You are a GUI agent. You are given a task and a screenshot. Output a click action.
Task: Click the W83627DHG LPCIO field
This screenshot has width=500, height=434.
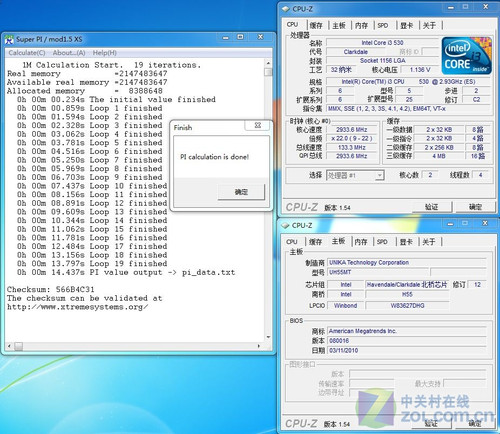click(407, 306)
